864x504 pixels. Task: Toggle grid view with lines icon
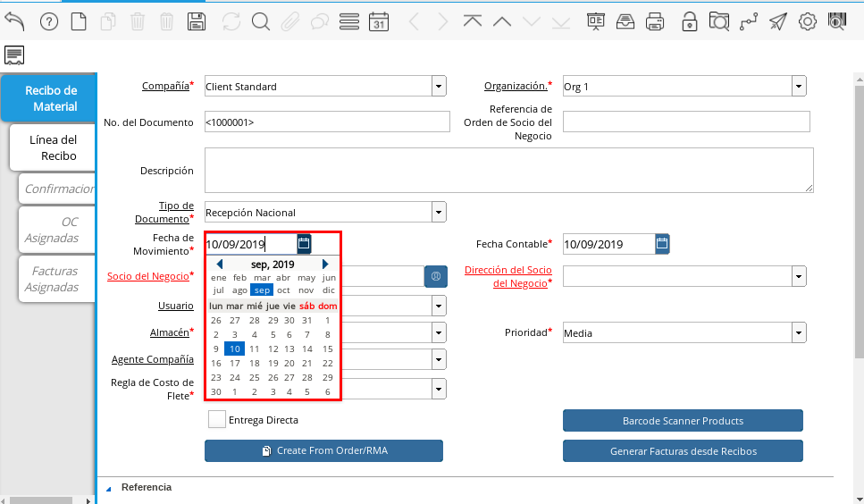pyautogui.click(x=349, y=22)
